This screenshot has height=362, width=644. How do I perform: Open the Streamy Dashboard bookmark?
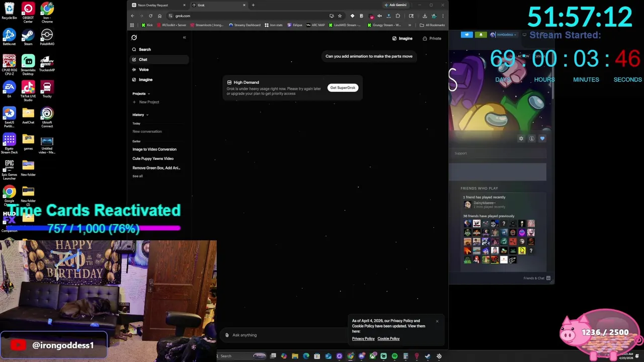pyautogui.click(x=245, y=25)
